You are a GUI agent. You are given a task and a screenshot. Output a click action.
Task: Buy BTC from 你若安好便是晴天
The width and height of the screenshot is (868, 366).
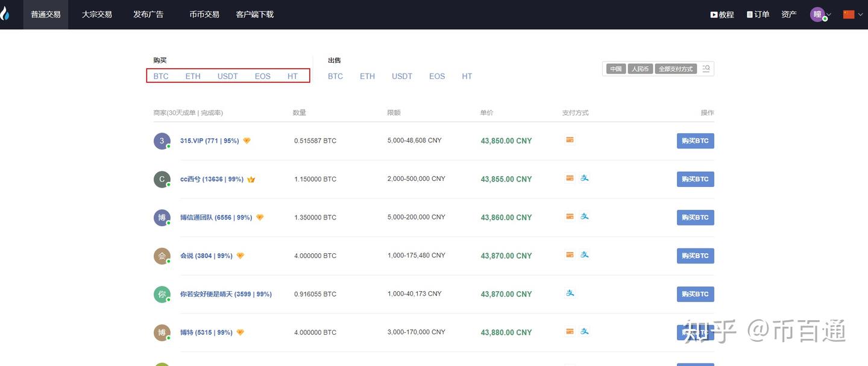[x=695, y=294]
